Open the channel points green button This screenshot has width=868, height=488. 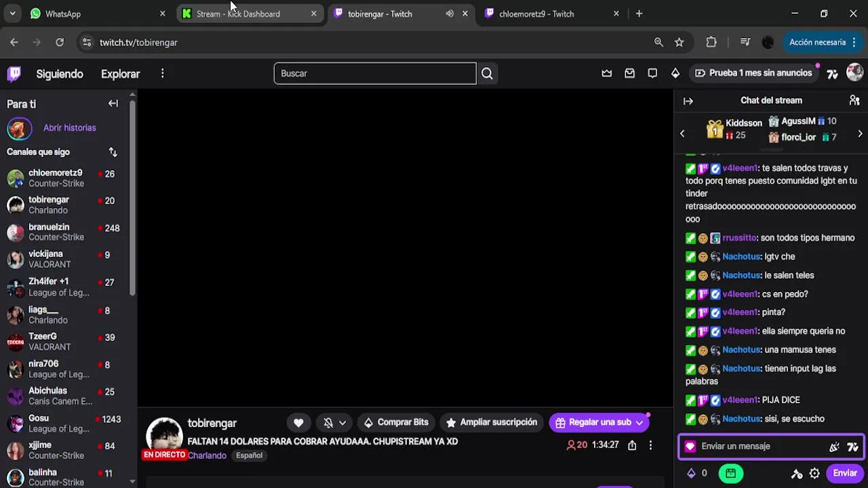(x=730, y=474)
